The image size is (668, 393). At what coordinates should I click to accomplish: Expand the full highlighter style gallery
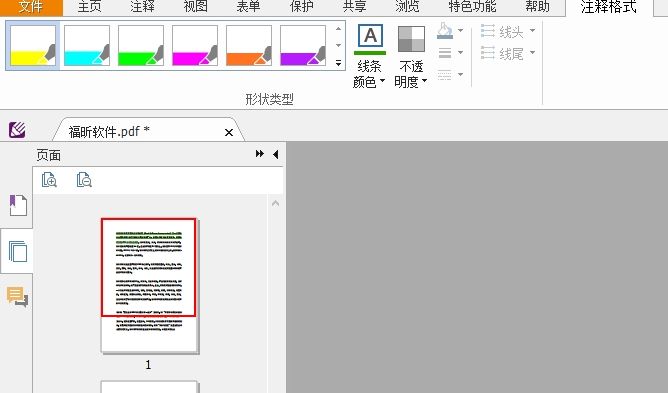(338, 63)
